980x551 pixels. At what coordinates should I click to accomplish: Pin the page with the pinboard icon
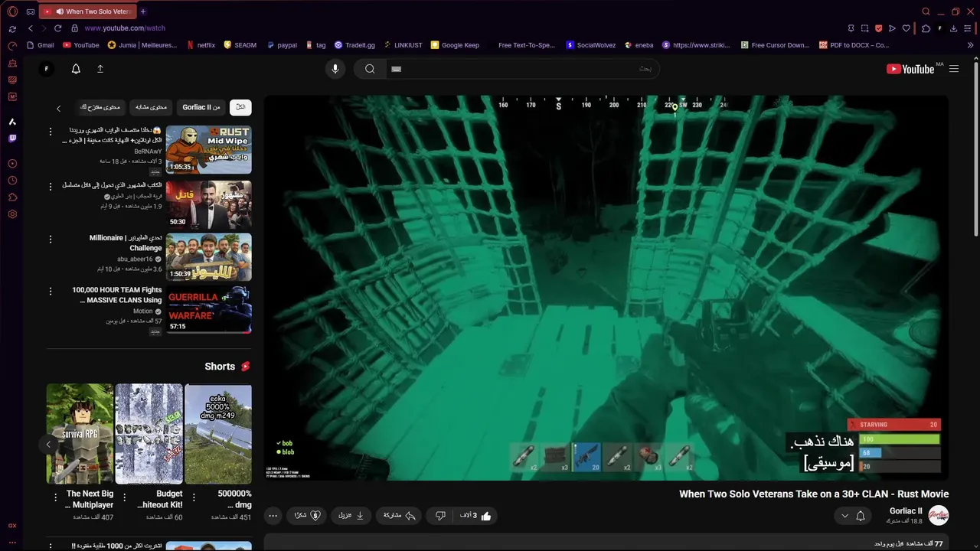851,28
